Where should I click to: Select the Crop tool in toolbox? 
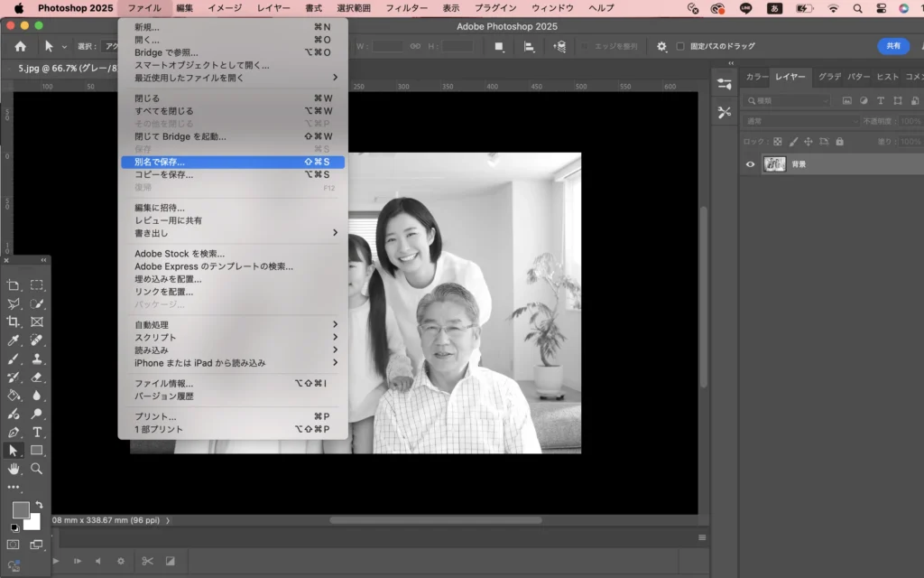(x=14, y=322)
